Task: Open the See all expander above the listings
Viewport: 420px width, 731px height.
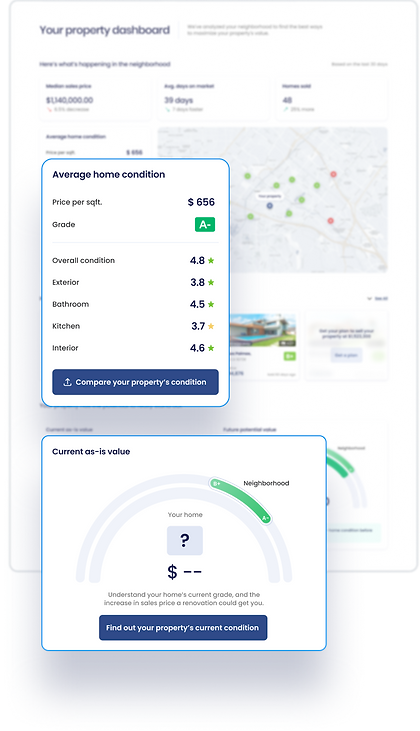Action: tap(377, 298)
